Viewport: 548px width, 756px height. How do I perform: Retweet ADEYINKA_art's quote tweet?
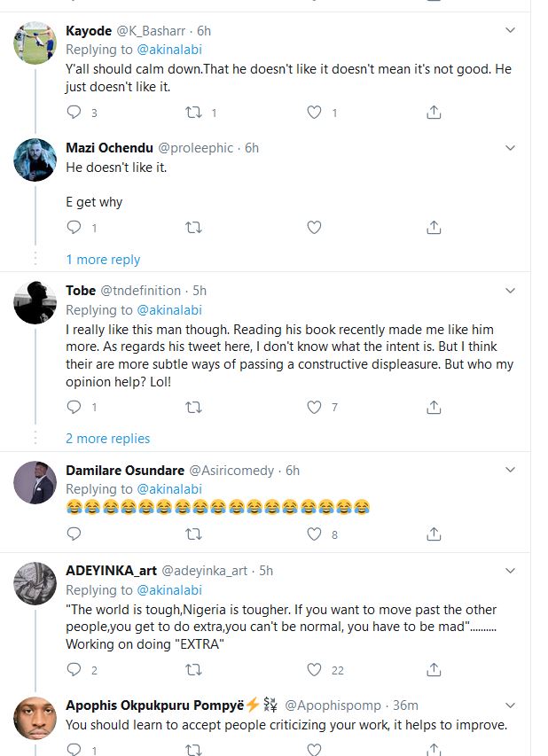coord(193,670)
